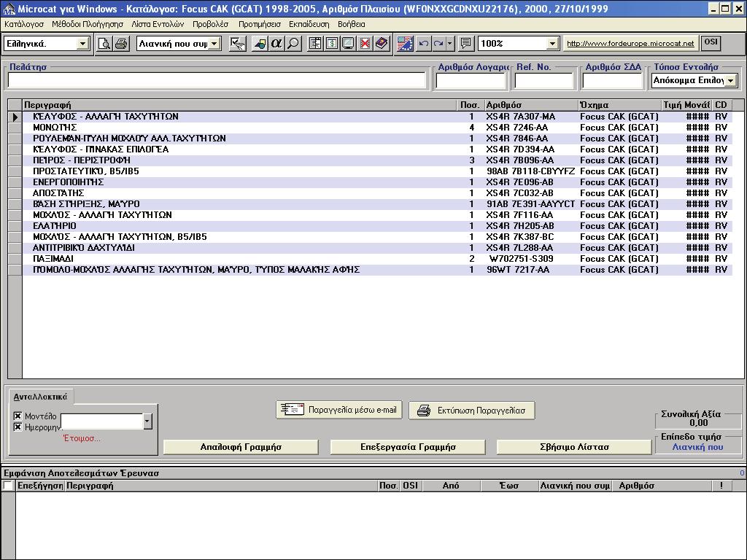The width and height of the screenshot is (747, 560).
Task: Open the Λιανική που συμ price level dropdown
Action: (x=214, y=44)
